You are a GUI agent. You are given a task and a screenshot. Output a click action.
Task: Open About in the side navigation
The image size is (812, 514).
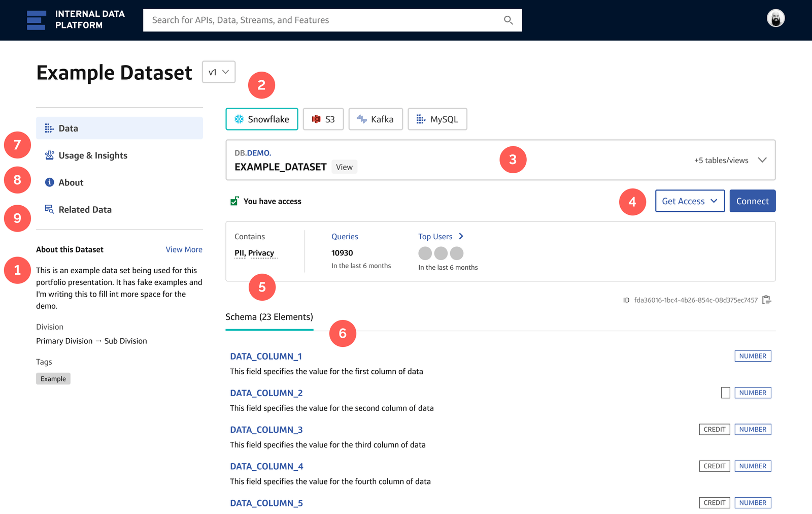[119, 182]
